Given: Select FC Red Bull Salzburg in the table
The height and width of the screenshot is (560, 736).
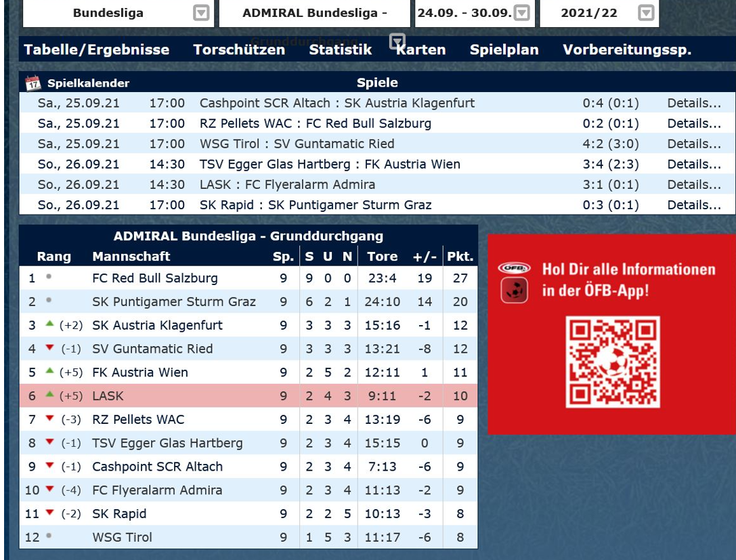Looking at the screenshot, I should coord(155,278).
